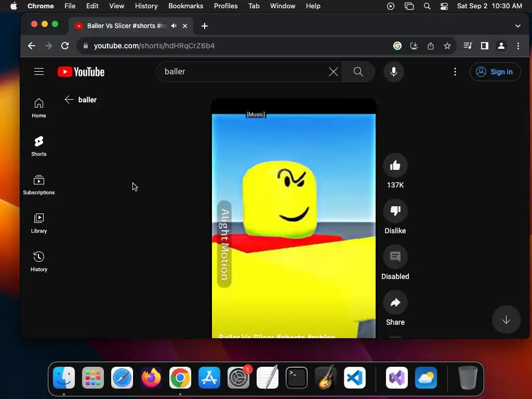Viewport: 532px width, 399px height.
Task: Toggle Chrome side panel
Action: pyautogui.click(x=485, y=46)
